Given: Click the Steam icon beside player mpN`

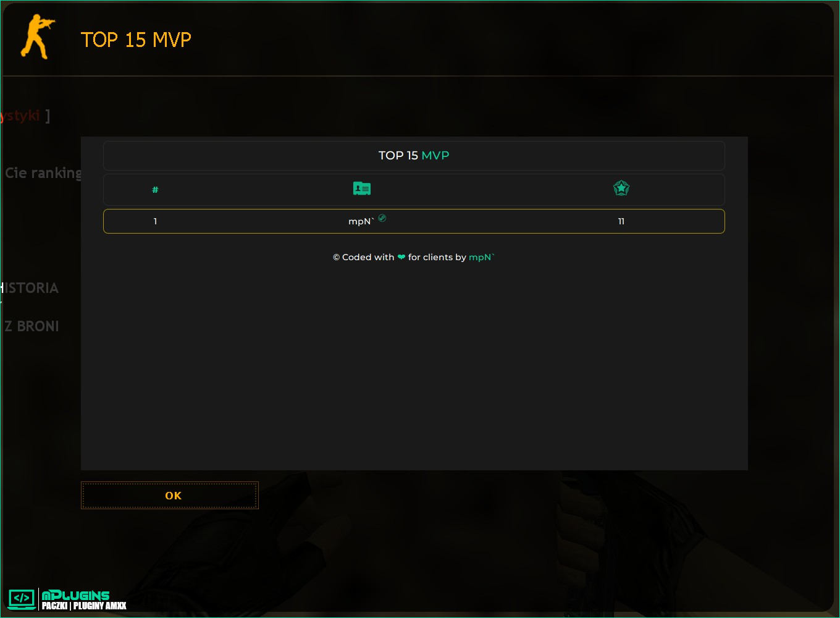Looking at the screenshot, I should pyautogui.click(x=382, y=218).
